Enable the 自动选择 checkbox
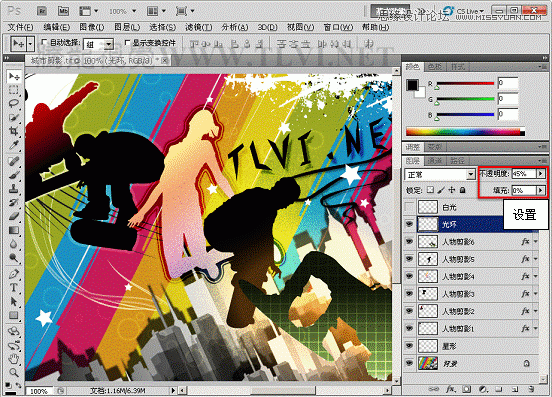 (44, 42)
